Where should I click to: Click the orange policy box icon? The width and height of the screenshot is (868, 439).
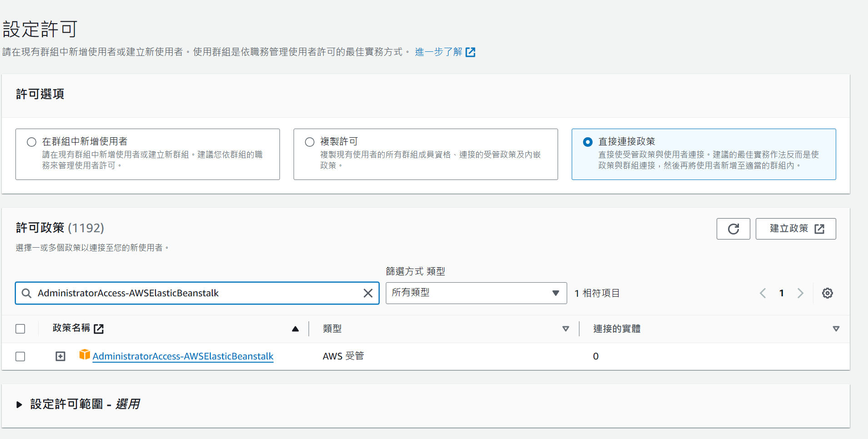pyautogui.click(x=85, y=354)
